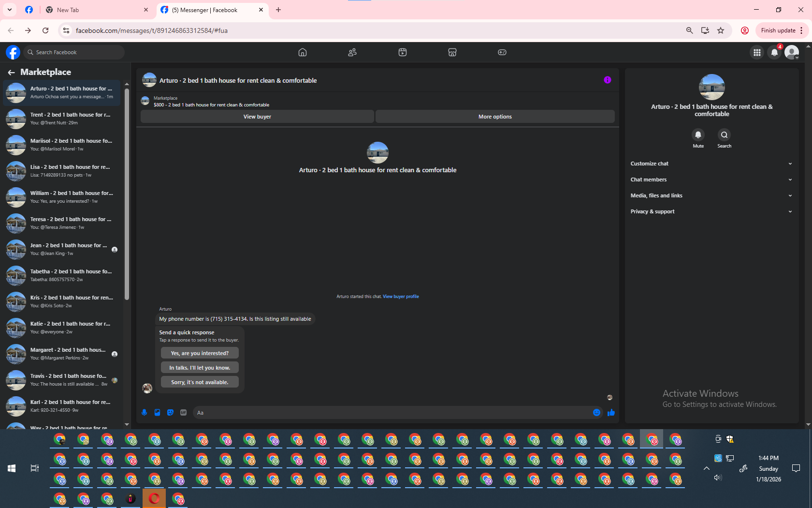The image size is (812, 508).
Task: Search in conversation magnifier icon
Action: click(x=724, y=135)
